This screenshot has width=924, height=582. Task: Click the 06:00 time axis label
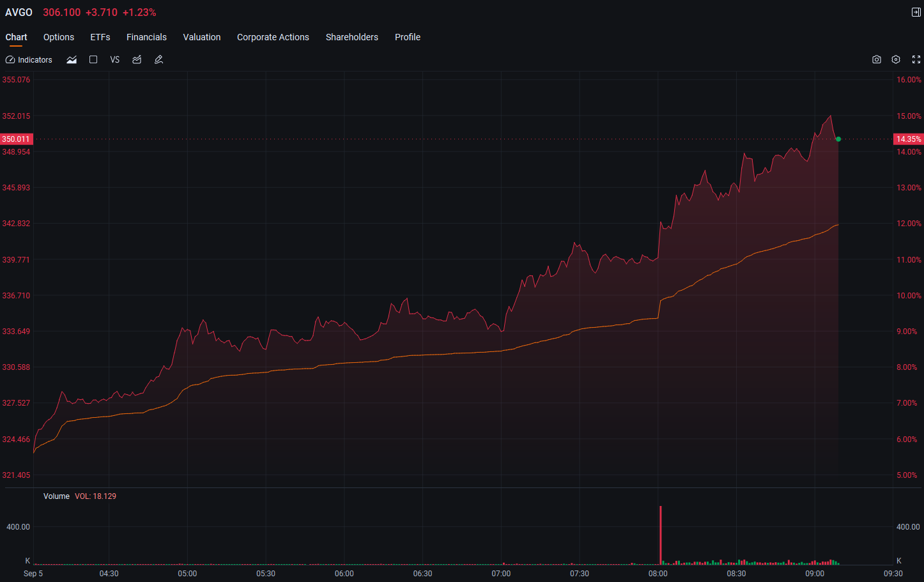coord(344,574)
